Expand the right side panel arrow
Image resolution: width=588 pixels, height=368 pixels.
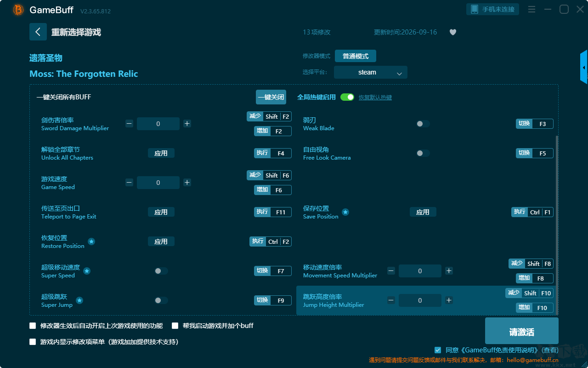(584, 67)
